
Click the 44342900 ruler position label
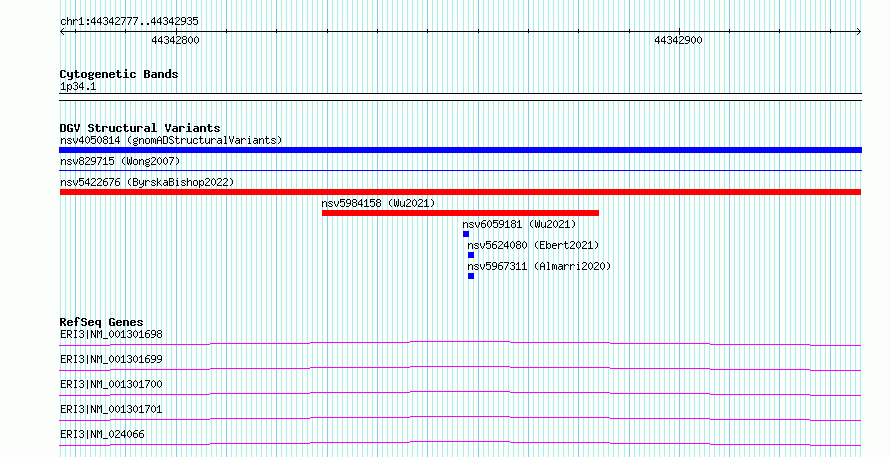tap(678, 40)
